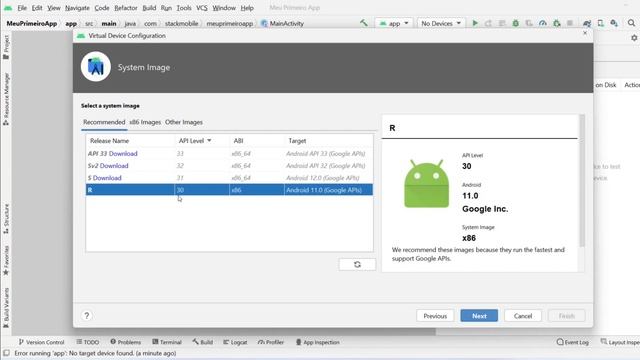Click the error message in status bar
Viewport: 640px width, 360px height.
(x=96, y=353)
